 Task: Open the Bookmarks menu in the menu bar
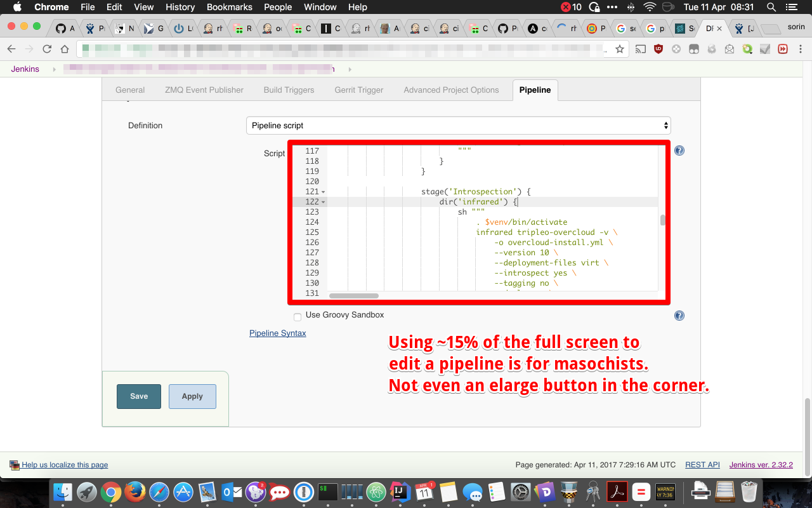click(229, 7)
